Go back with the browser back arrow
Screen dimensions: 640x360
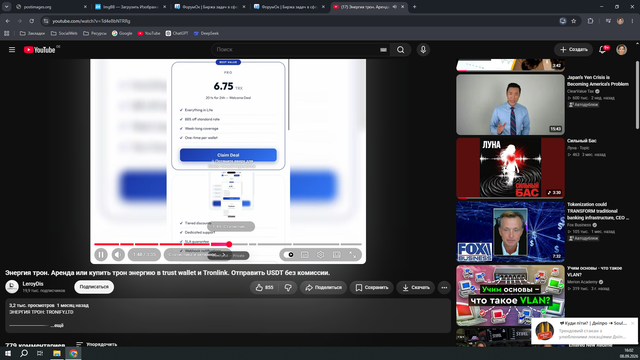pyautogui.click(x=8, y=21)
